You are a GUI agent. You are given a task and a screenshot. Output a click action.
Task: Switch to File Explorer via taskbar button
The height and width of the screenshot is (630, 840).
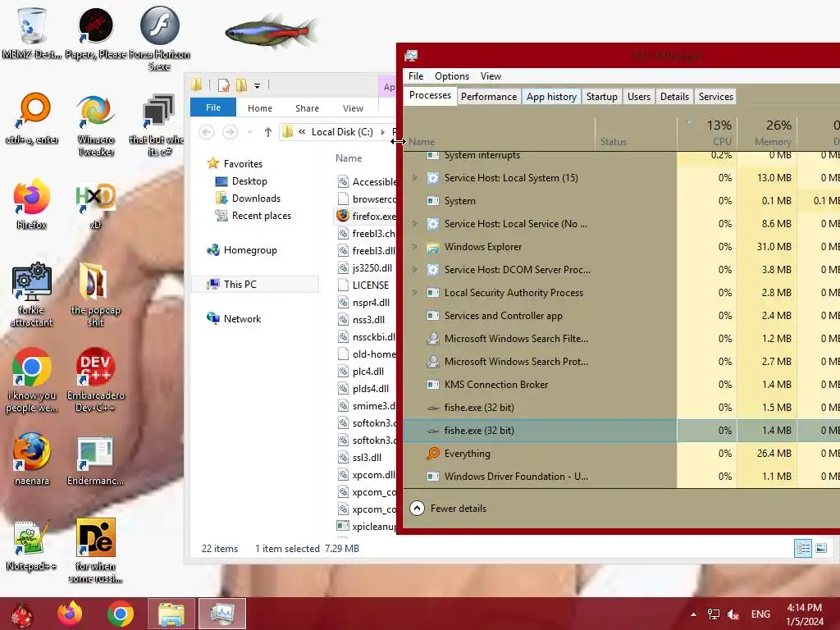(x=171, y=614)
